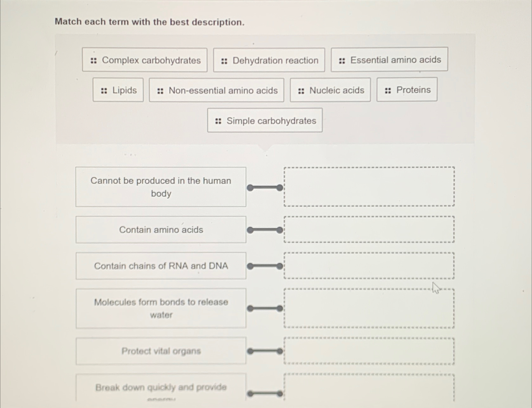Click the drag handle on Essential amino acids
The width and height of the screenshot is (532, 408).
tap(342, 60)
